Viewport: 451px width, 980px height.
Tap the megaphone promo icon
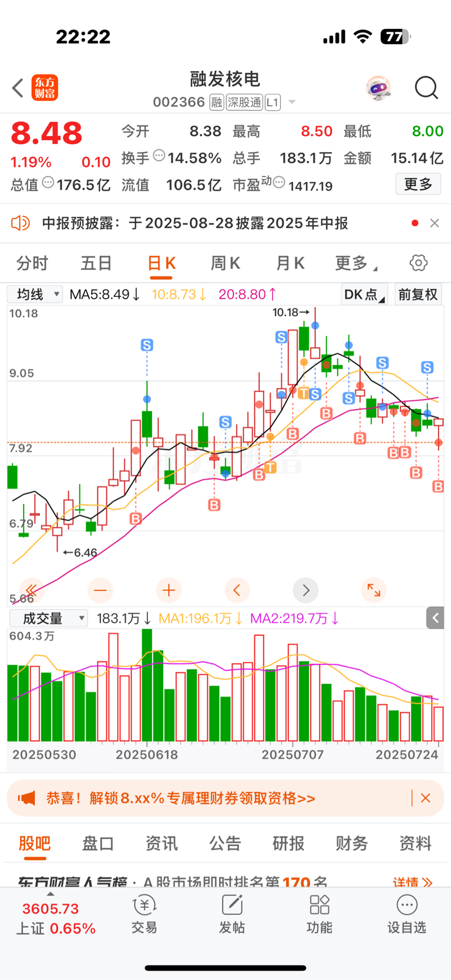pos(26,798)
